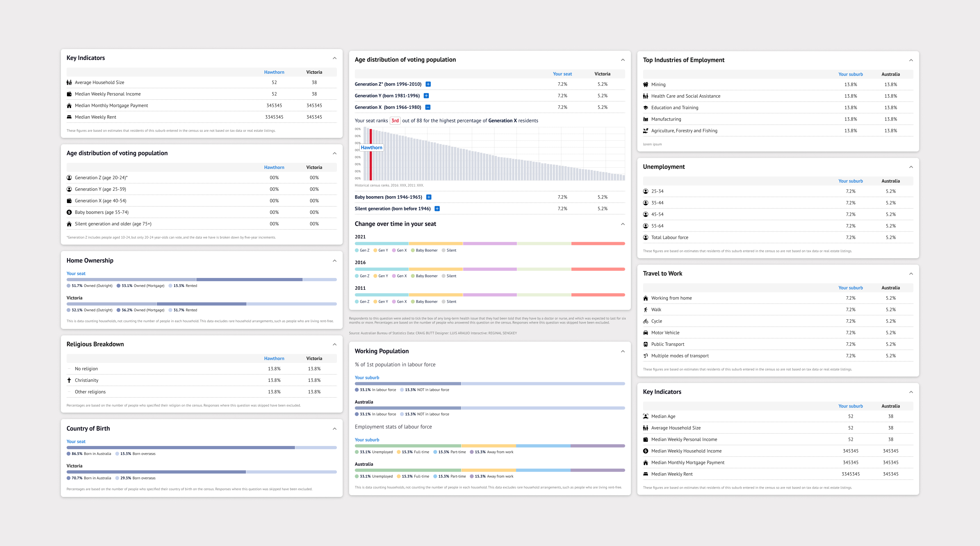The image size is (980, 546).
Task: Click the Cycle bicycle icon in Travel to Work
Action: [646, 321]
